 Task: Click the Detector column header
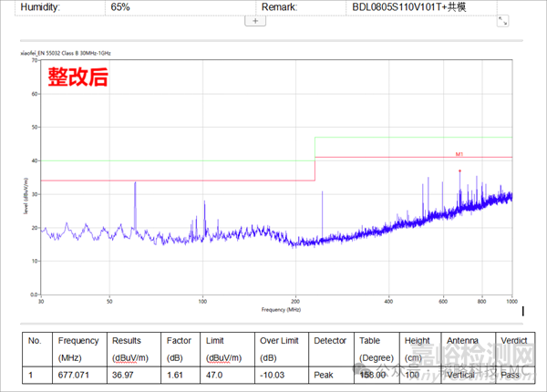click(330, 340)
